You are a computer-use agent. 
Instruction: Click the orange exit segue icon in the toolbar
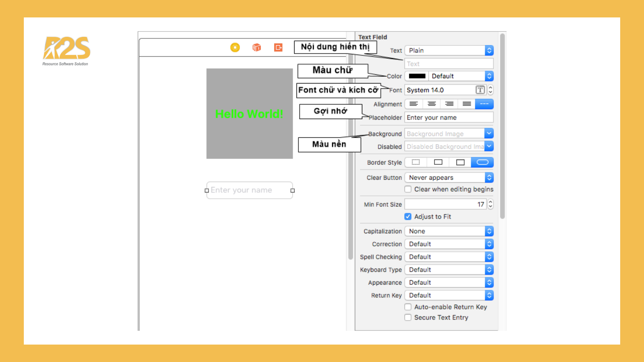point(278,48)
